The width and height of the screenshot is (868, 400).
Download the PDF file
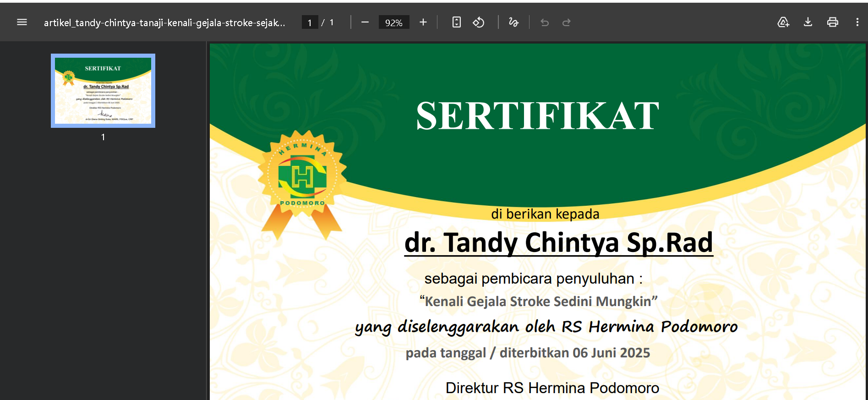pyautogui.click(x=808, y=22)
